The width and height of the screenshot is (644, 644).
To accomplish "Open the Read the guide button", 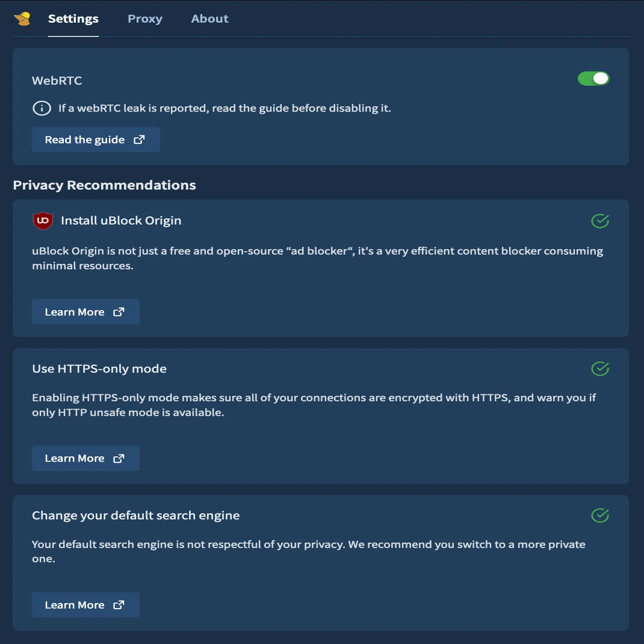I will (x=96, y=140).
